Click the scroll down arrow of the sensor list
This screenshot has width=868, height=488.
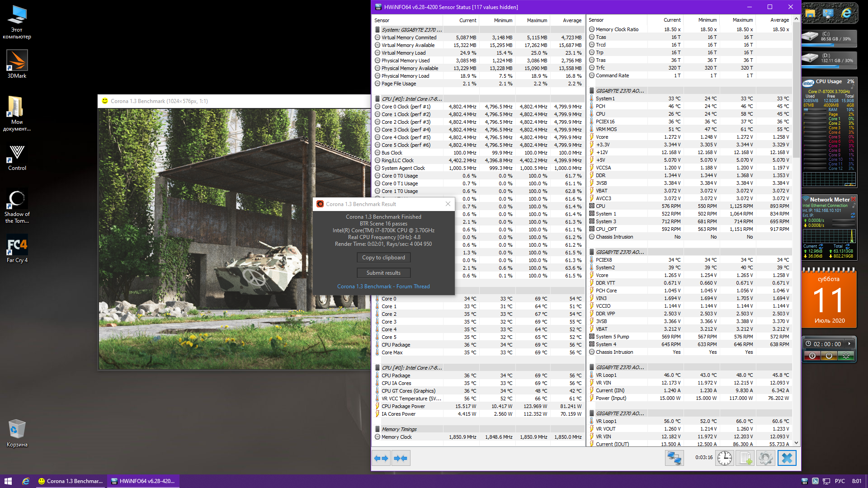pos(796,443)
